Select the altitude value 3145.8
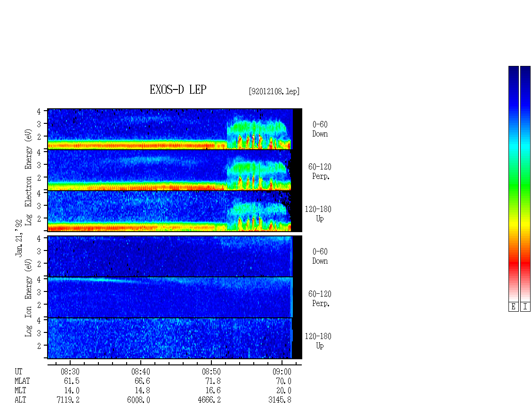The image size is (532, 412). [x=280, y=400]
